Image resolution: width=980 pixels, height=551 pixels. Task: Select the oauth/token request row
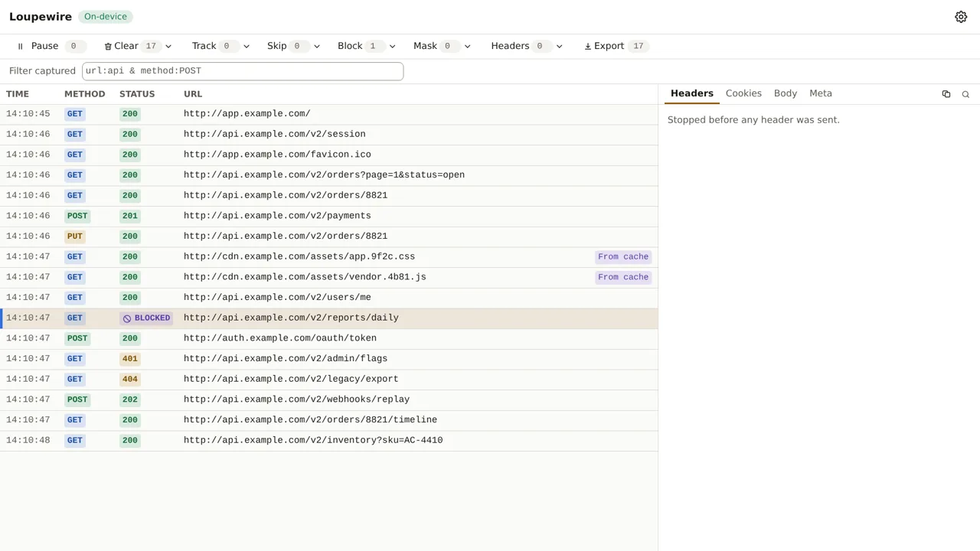329,338
